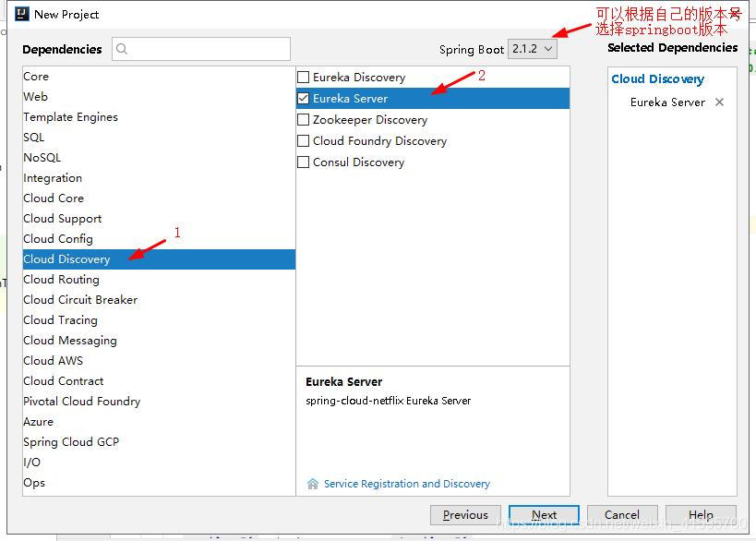756x541 pixels.
Task: Select the Pivotal Cloud Foundry category
Action: click(x=159, y=402)
